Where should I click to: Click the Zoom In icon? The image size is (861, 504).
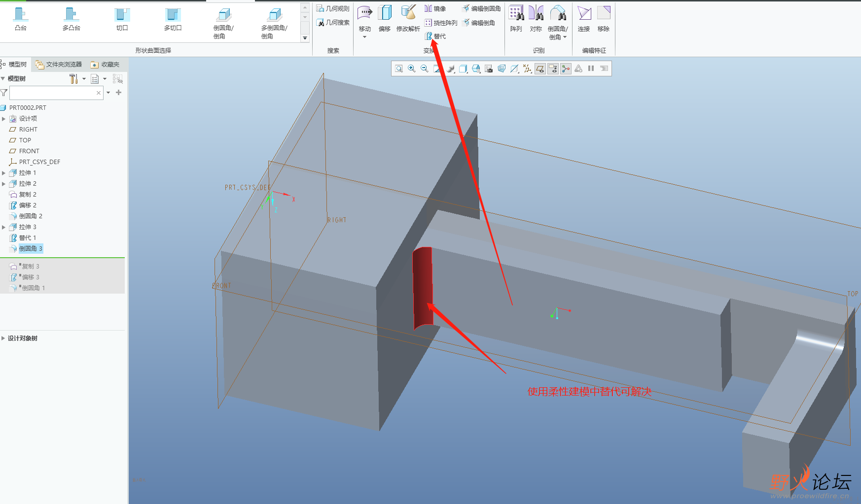(x=412, y=68)
